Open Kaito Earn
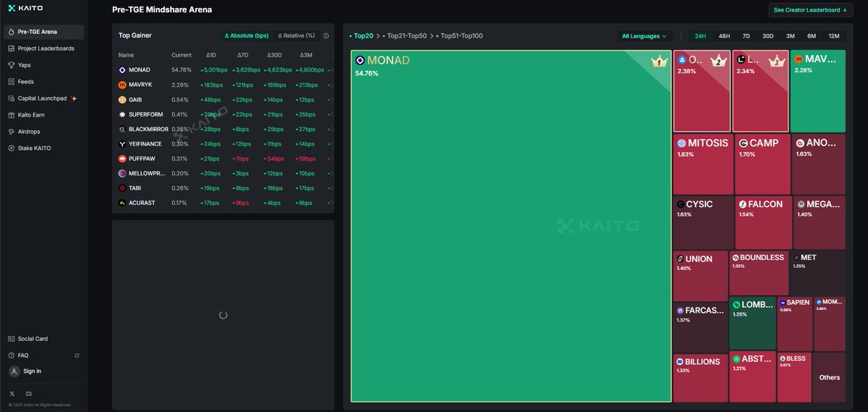Viewport: 868px width, 412px height. pos(43,115)
